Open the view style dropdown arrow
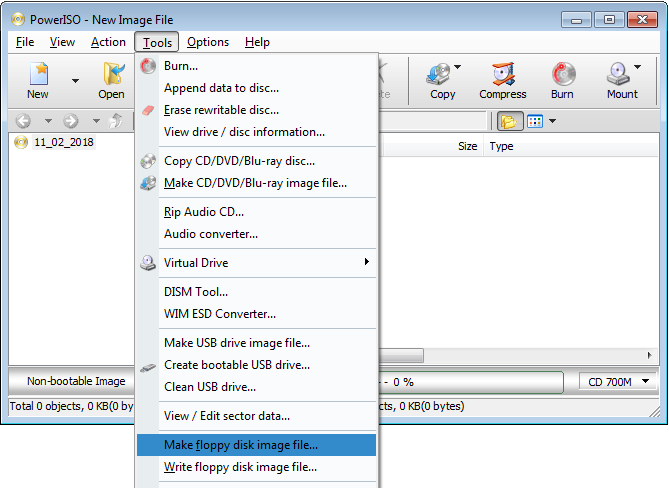 click(553, 121)
